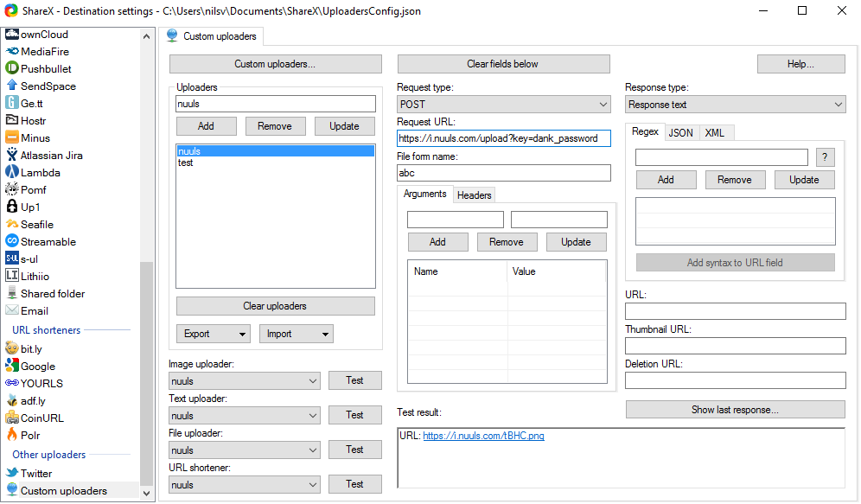The height and width of the screenshot is (504, 861).
Task: Open the Request type POST dropdown
Action: (x=503, y=105)
